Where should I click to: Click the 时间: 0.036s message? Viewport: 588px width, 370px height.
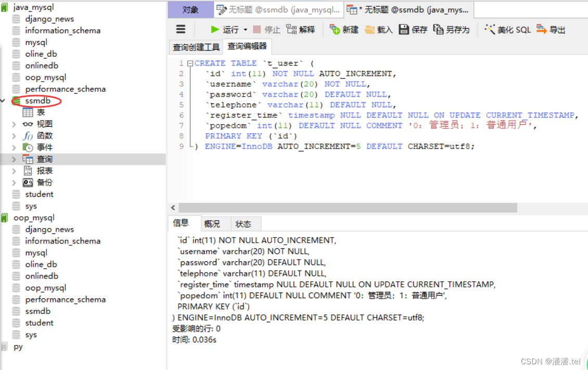click(194, 340)
